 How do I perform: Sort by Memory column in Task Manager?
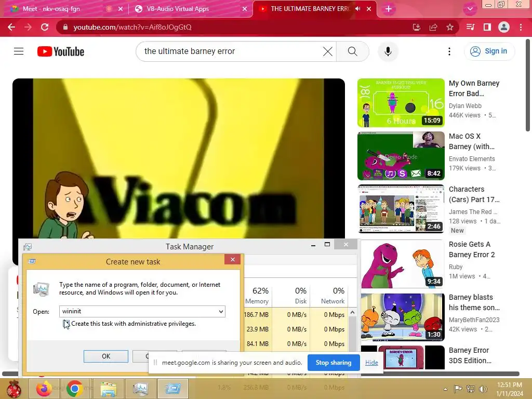257,295
